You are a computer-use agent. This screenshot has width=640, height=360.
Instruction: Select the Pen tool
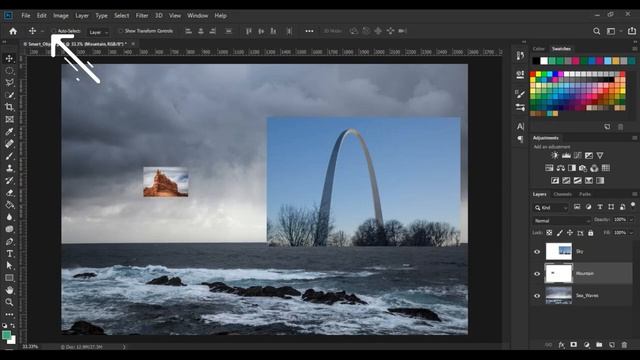point(9,242)
